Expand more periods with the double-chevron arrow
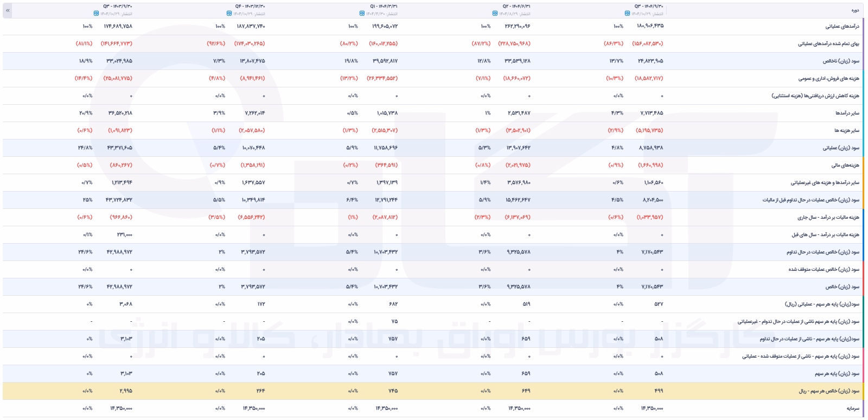 (7, 10)
